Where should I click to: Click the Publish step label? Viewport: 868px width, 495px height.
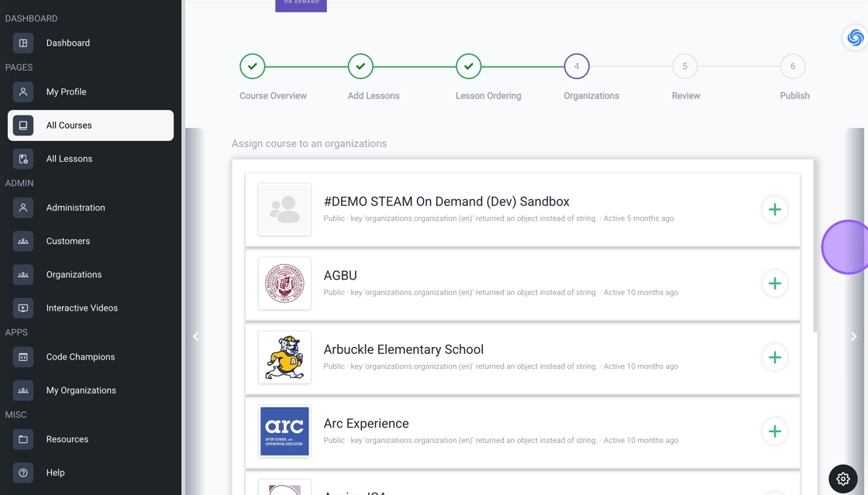(795, 96)
